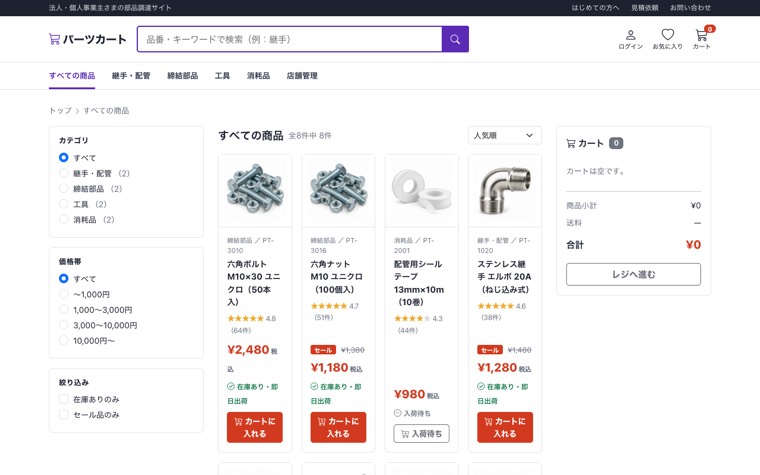
Task: Click the 在庫あり check icon for 六角ボルト
Action: [231, 386]
